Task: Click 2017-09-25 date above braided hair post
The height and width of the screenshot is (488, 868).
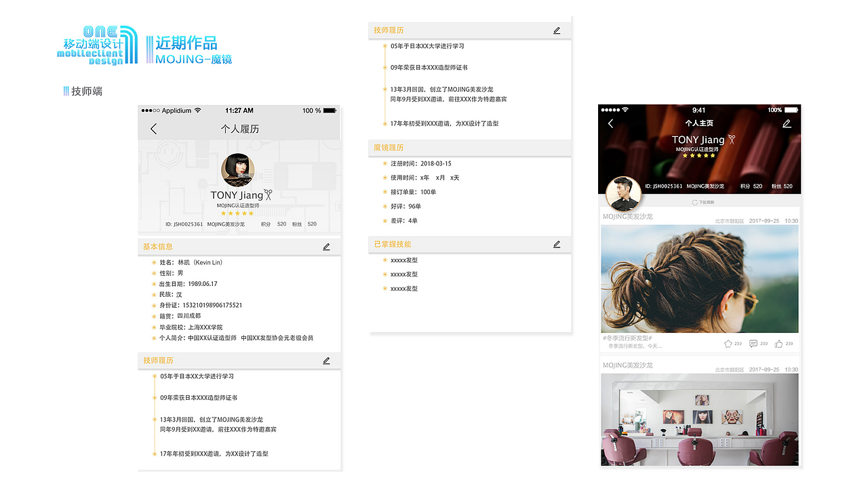Action: 764,221
